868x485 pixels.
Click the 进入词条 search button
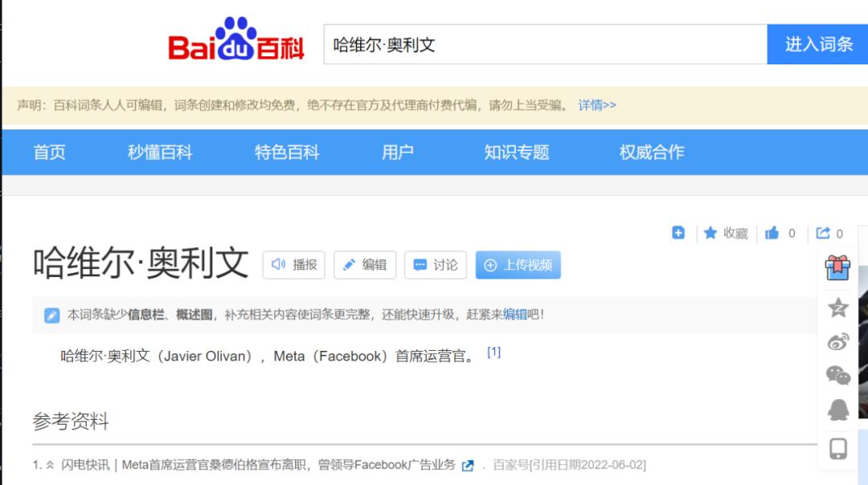(x=817, y=44)
